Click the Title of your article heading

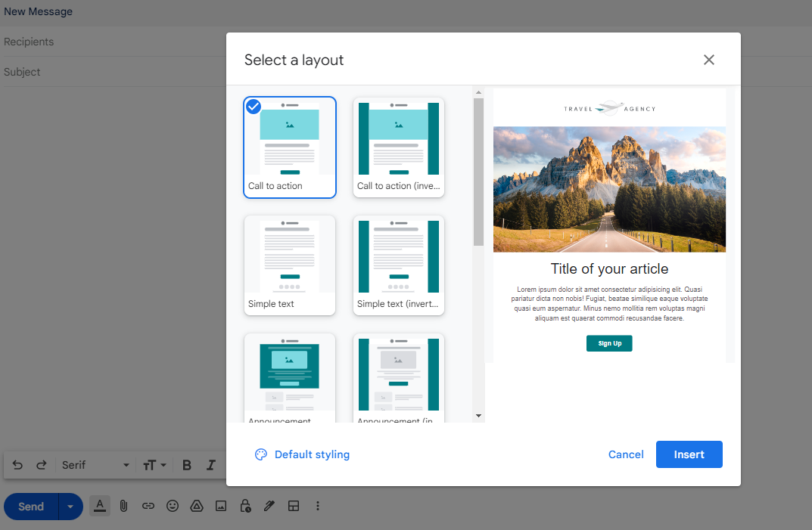click(609, 269)
